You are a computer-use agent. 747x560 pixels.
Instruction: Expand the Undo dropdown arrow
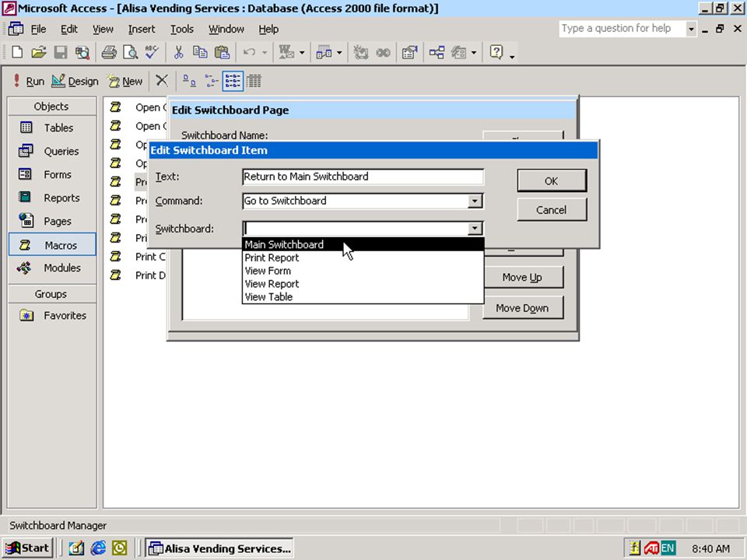pyautogui.click(x=265, y=52)
